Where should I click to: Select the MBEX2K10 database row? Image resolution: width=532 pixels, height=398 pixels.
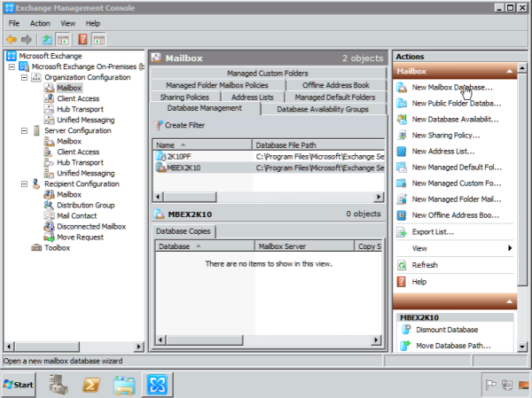pos(269,168)
